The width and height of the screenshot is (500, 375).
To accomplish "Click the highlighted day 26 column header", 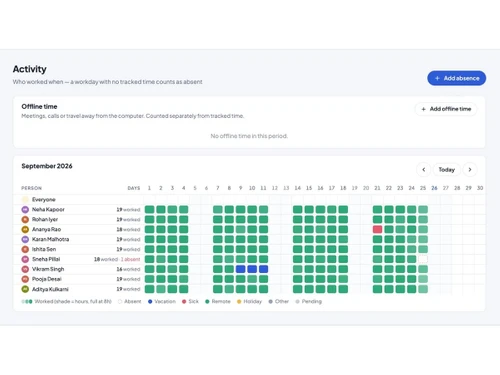I will tap(434, 188).
